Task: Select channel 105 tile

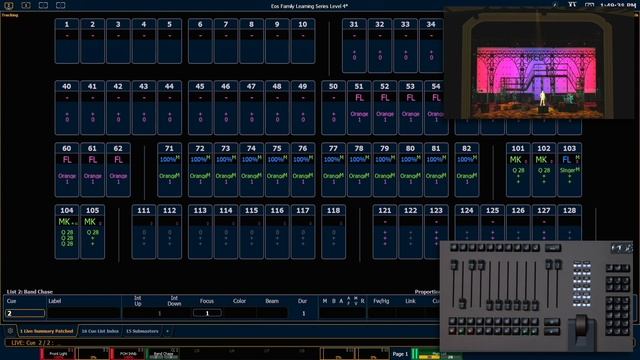Action: (x=92, y=232)
